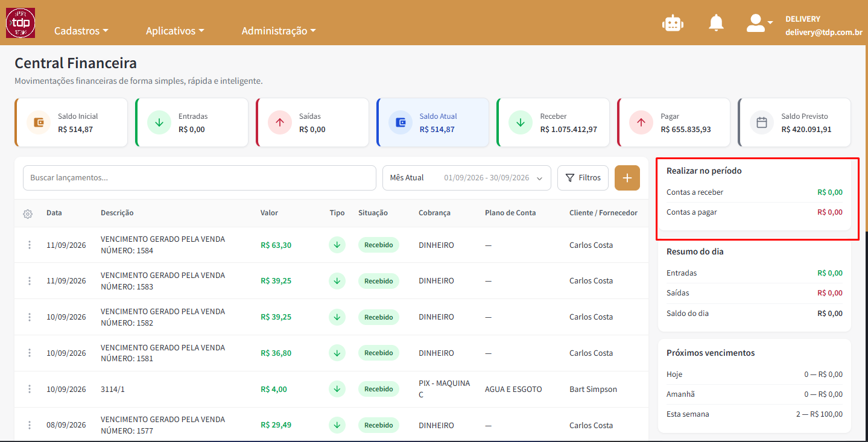Open the user profile avatar menu
Image resolution: width=868 pixels, height=442 pixels.
tap(759, 23)
